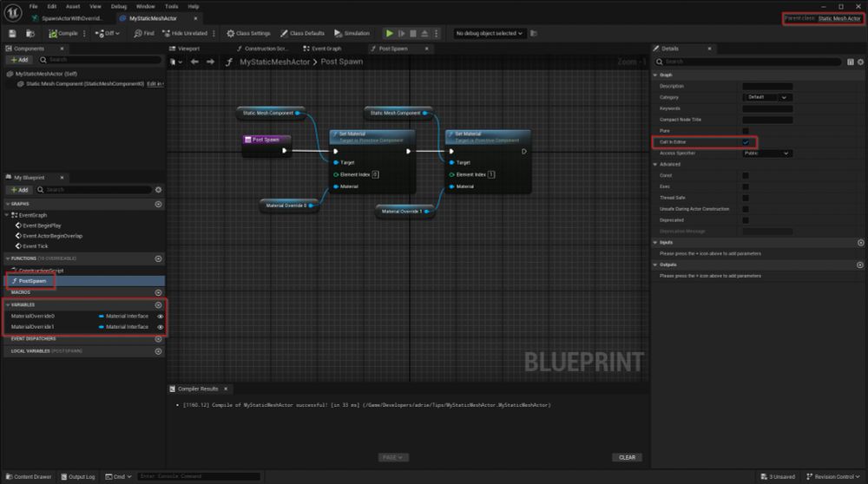Close the Post Spawn graph tab
The width and height of the screenshot is (868, 484).
coord(427,49)
